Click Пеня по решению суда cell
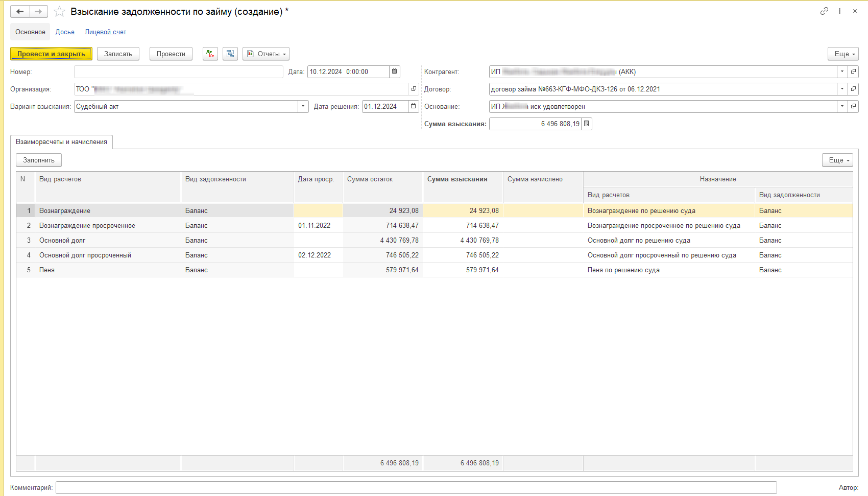 coord(669,270)
